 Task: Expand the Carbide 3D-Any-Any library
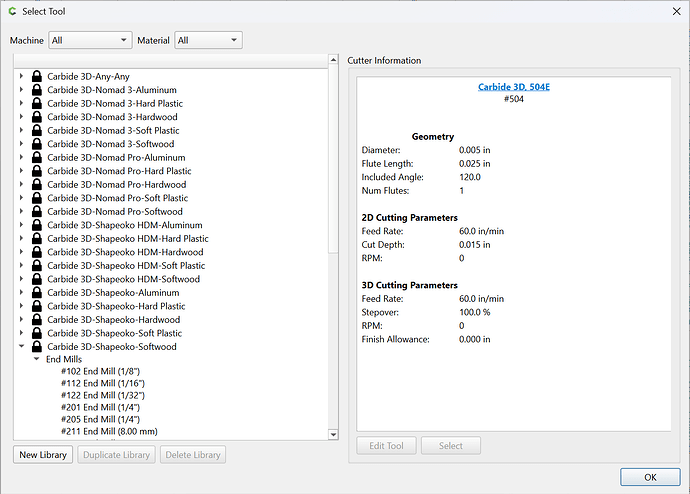(21, 76)
